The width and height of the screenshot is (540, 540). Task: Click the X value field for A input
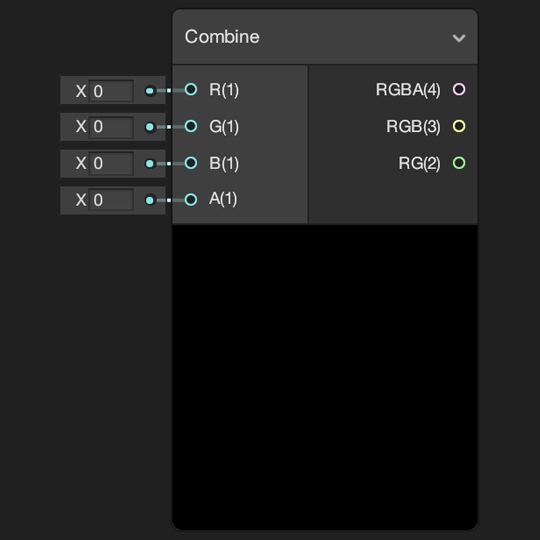coord(111,200)
